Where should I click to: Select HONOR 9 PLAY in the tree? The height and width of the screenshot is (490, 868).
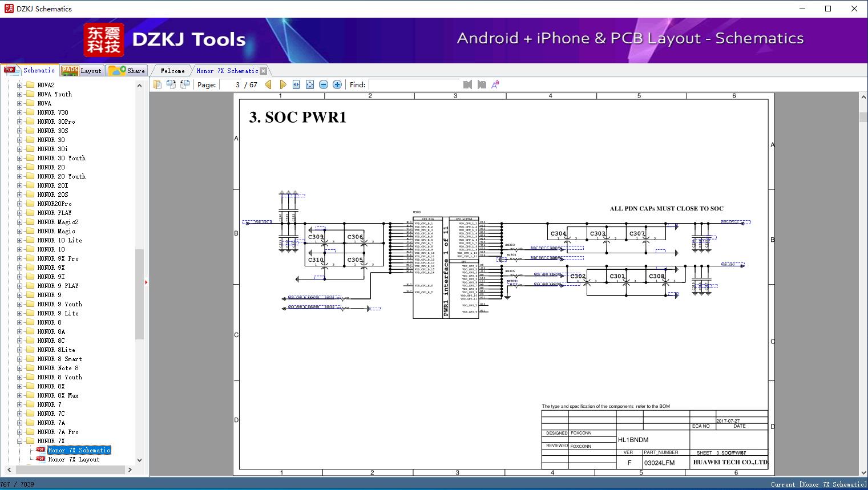pyautogui.click(x=58, y=286)
